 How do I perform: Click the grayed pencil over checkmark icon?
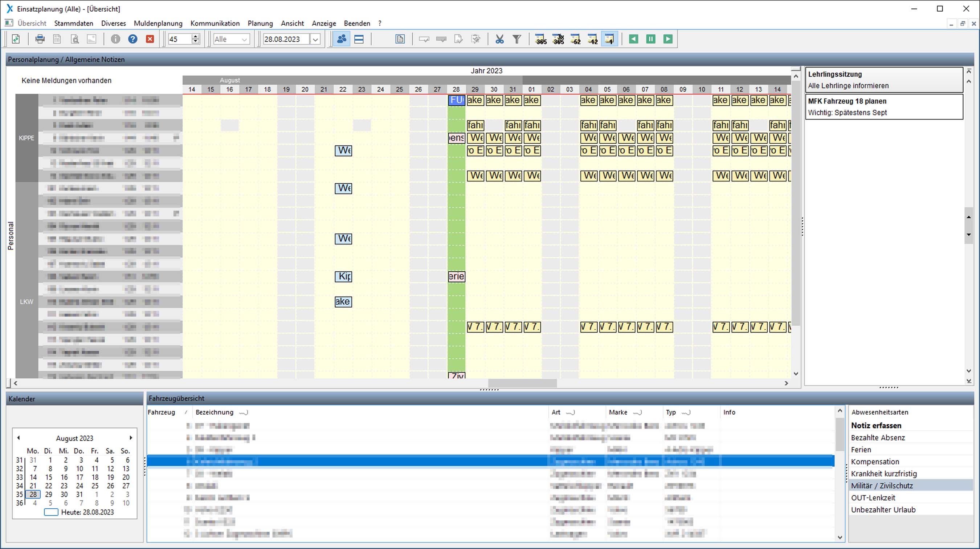pyautogui.click(x=475, y=39)
